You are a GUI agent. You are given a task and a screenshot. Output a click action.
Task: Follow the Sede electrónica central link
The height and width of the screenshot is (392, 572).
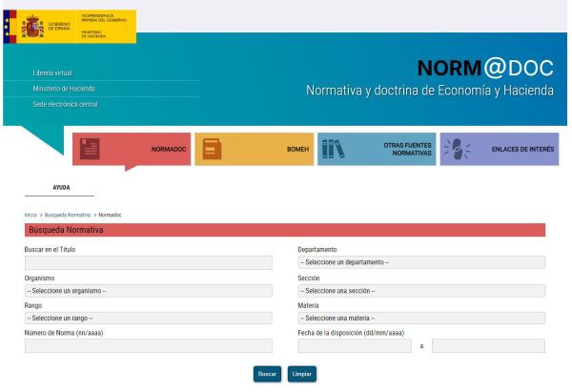point(65,104)
